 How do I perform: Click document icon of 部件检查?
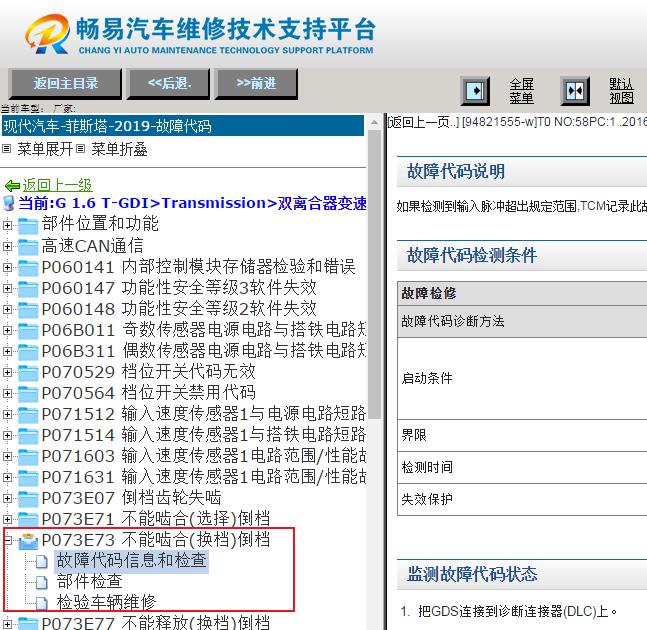coord(41,583)
